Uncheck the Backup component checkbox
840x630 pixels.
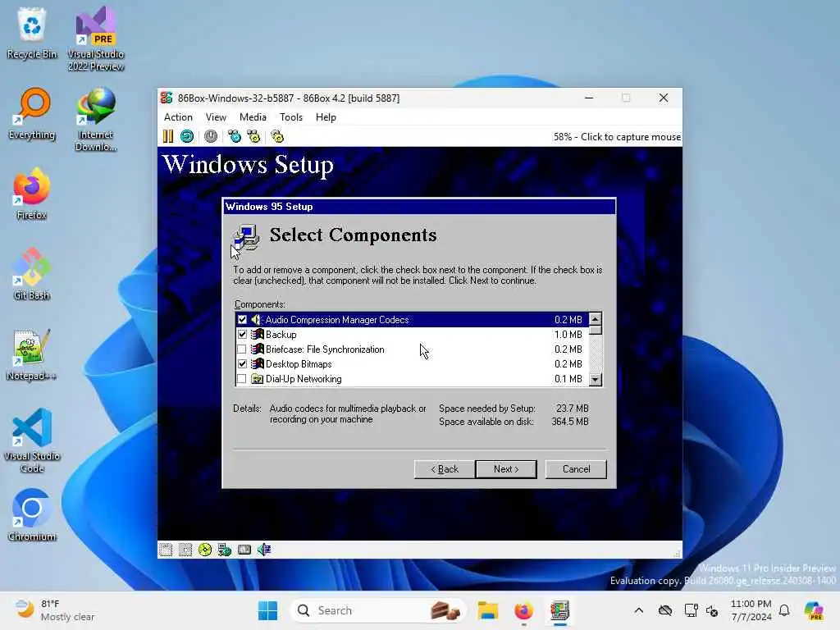pyautogui.click(x=242, y=335)
